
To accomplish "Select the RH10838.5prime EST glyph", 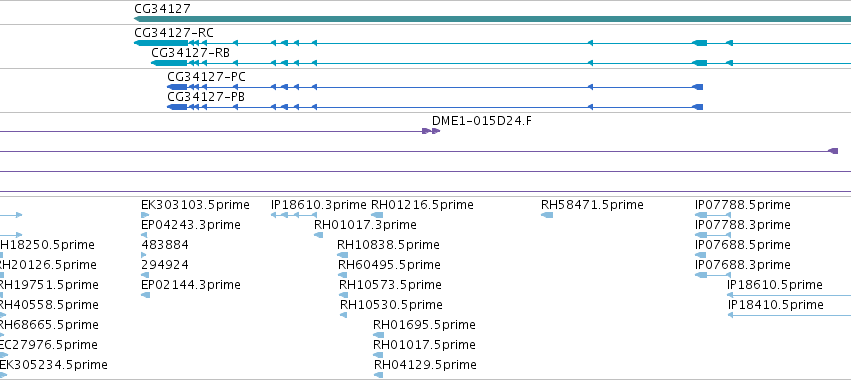I will pyautogui.click(x=342, y=255).
